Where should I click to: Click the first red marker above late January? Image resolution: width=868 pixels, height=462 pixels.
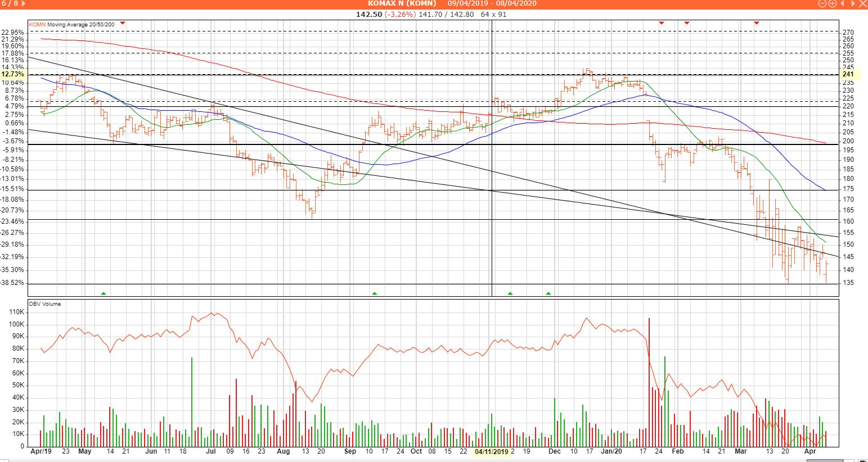coord(662,23)
